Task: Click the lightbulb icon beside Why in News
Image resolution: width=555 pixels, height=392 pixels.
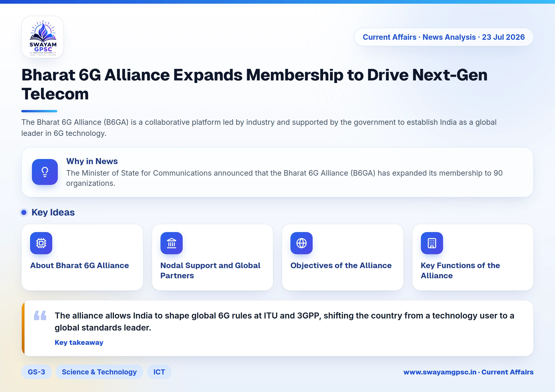Action: tap(45, 172)
